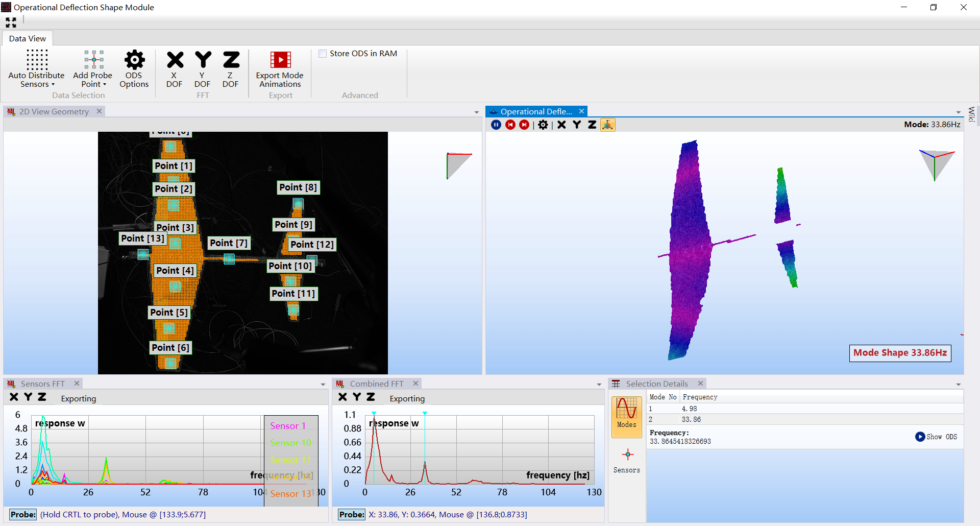
Task: Click the Mode No column header
Action: pyautogui.click(x=663, y=397)
